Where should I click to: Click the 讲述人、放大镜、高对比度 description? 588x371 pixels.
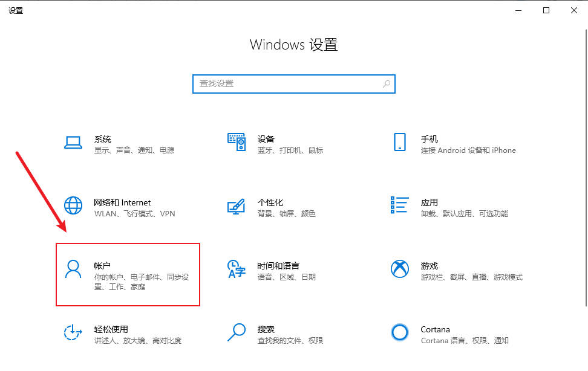pos(138,341)
